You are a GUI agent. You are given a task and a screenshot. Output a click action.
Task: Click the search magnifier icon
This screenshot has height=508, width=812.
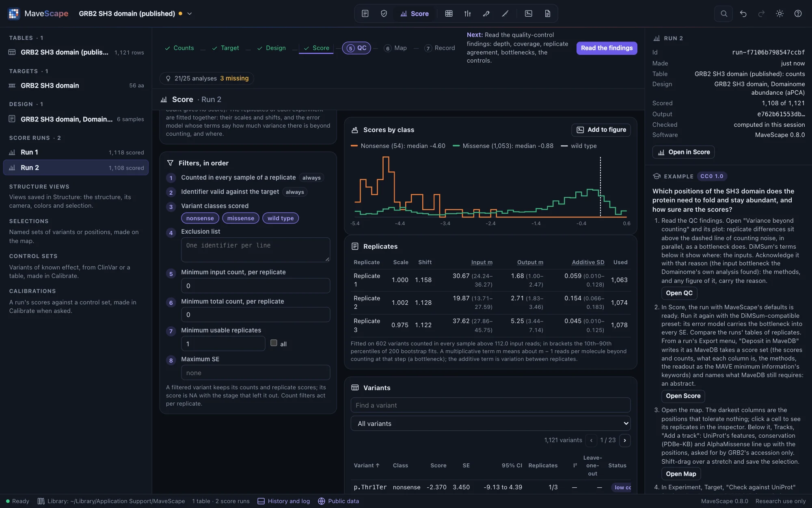pyautogui.click(x=724, y=14)
